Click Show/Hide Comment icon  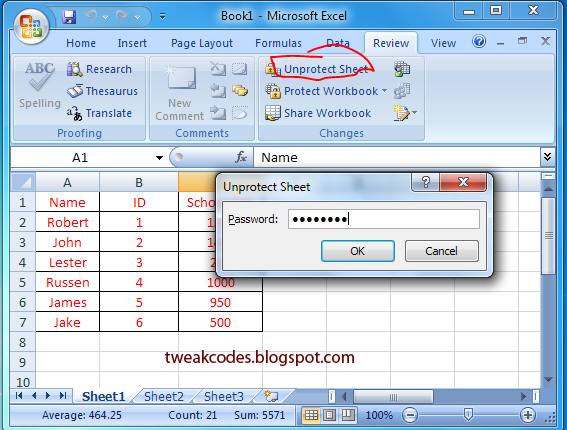click(239, 69)
